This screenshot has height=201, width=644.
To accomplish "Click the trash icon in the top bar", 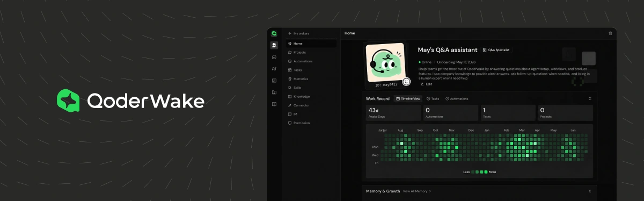I will pyautogui.click(x=610, y=33).
